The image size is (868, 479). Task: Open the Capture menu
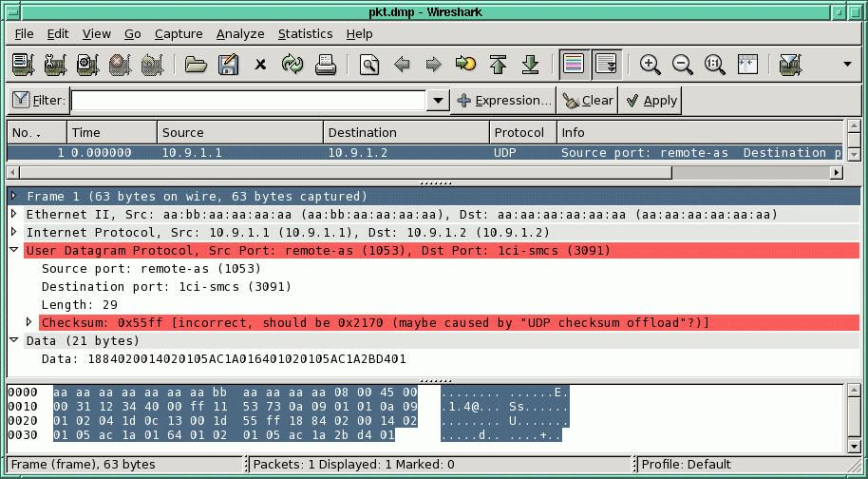pos(179,34)
